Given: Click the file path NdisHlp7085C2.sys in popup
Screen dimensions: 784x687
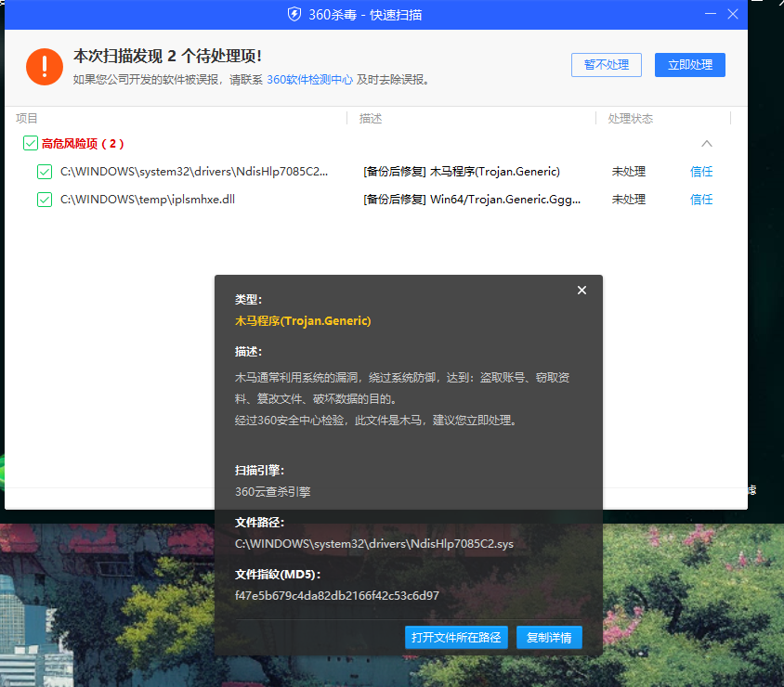Looking at the screenshot, I should [374, 544].
